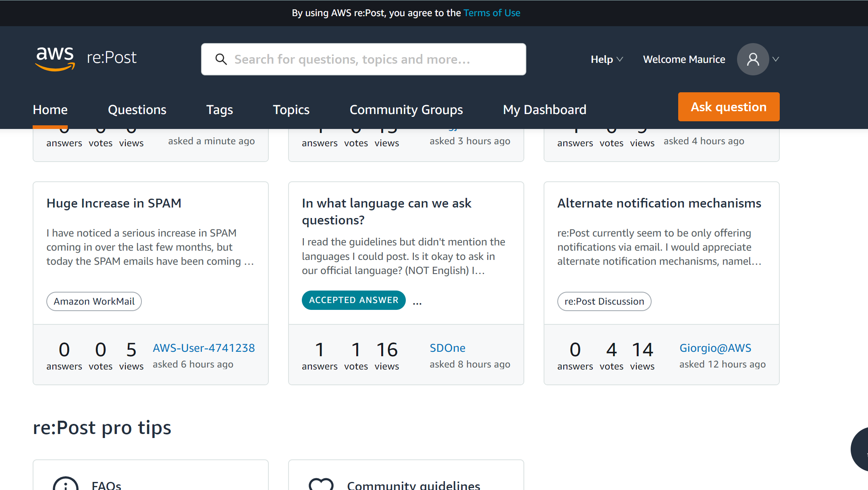The height and width of the screenshot is (490, 868).
Task: Click the notification mechanisms excerpt text
Action: click(659, 247)
